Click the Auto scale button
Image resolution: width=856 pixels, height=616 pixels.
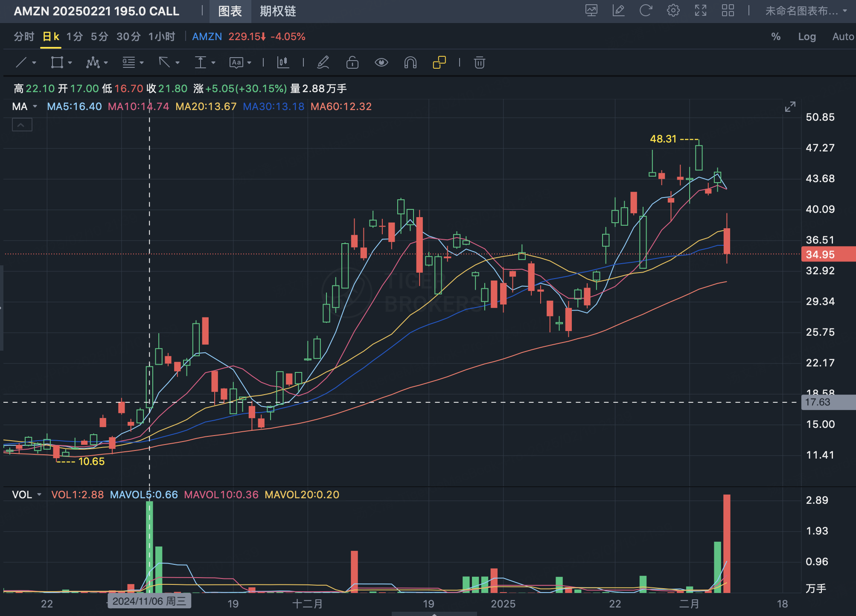tap(843, 37)
